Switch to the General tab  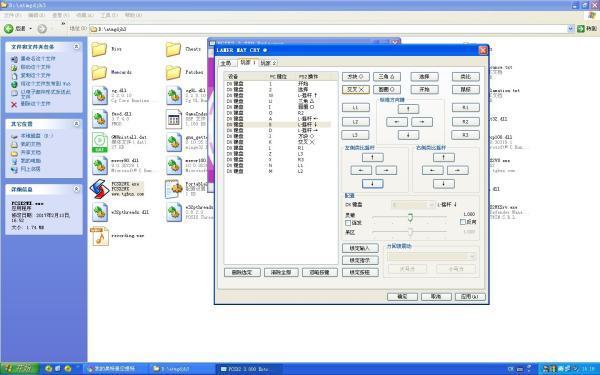(226, 63)
